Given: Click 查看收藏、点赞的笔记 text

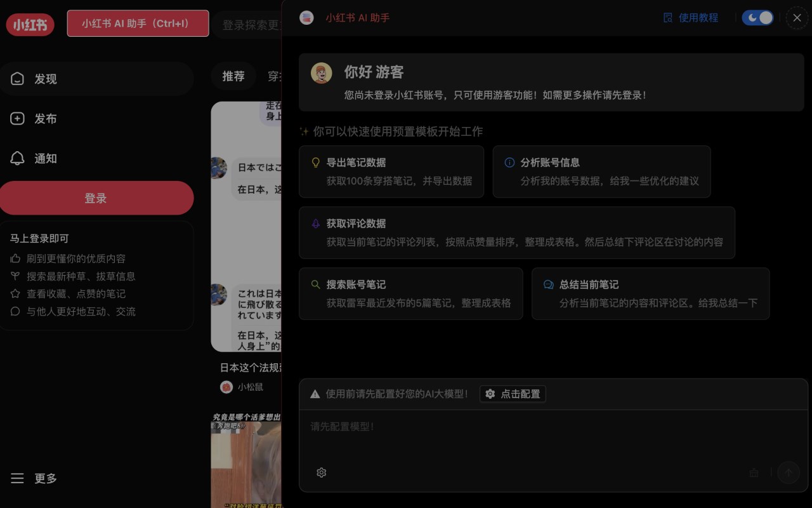Looking at the screenshot, I should point(76,293).
